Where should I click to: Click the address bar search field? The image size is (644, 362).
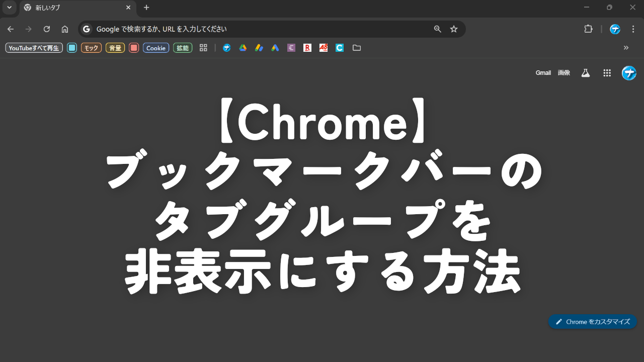pyautogui.click(x=272, y=29)
